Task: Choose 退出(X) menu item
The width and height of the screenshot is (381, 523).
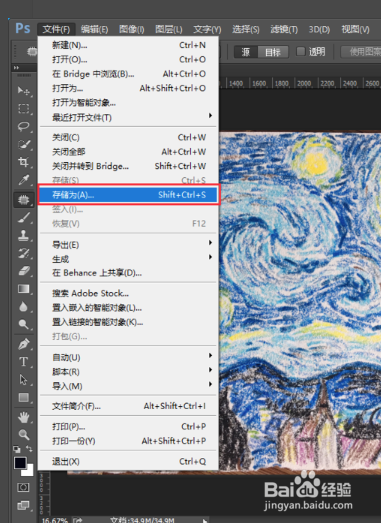Action: tap(128, 461)
